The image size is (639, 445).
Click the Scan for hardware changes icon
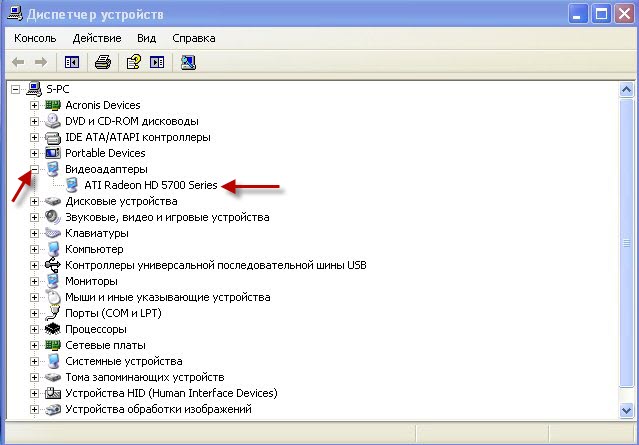coord(188,62)
